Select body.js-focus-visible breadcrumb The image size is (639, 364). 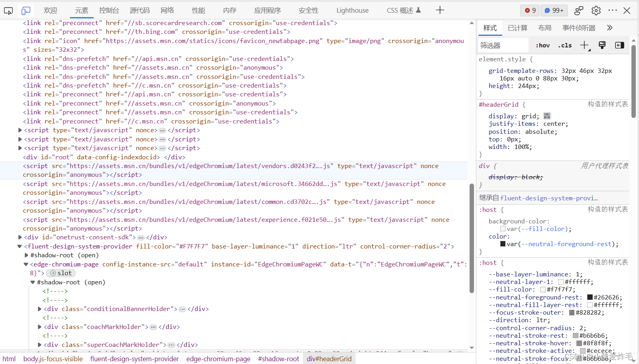click(53, 359)
